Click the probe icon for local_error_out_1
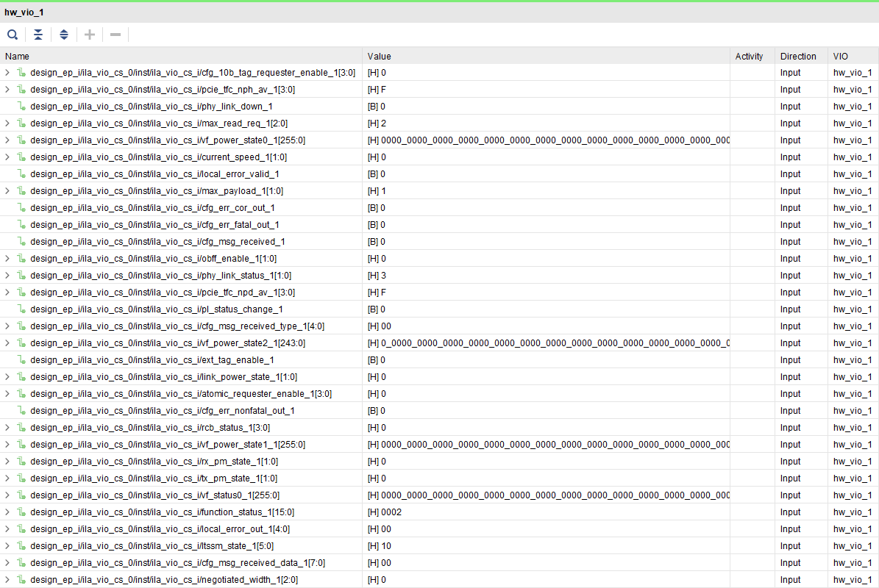 pos(21,528)
